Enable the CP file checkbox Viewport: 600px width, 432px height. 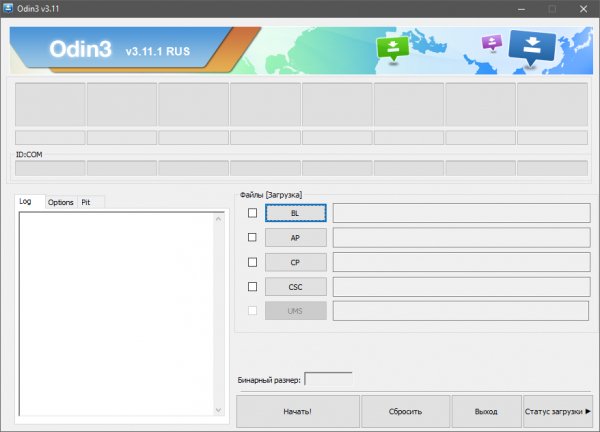[253, 262]
